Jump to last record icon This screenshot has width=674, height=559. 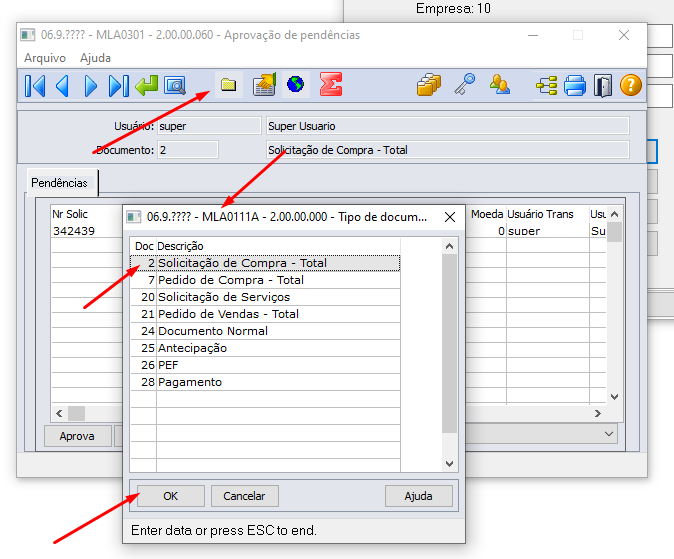[x=119, y=86]
